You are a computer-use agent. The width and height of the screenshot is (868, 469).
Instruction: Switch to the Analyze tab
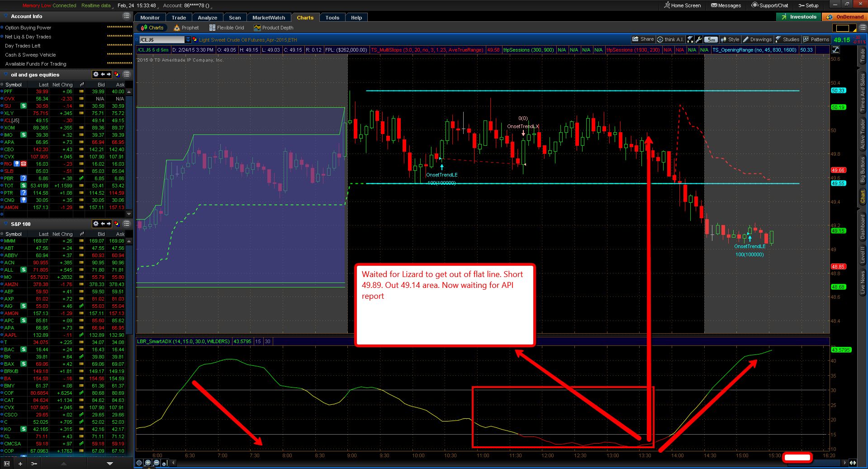point(208,18)
